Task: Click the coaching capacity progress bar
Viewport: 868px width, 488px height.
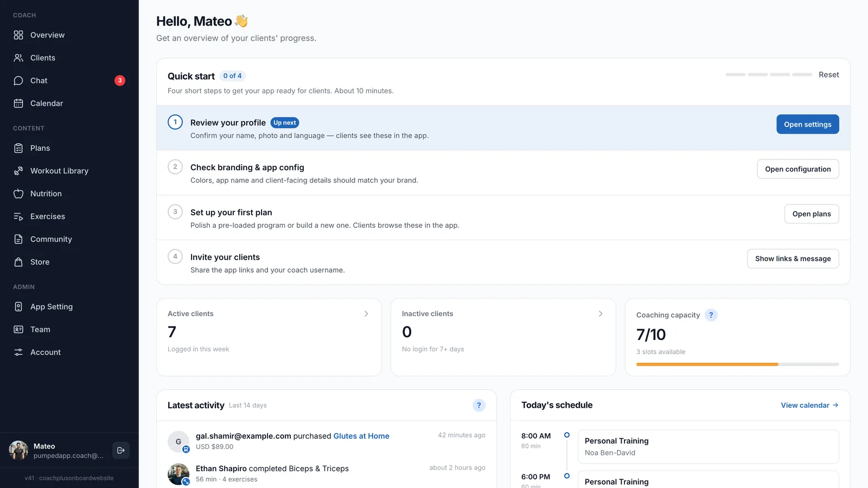Action: [x=738, y=364]
